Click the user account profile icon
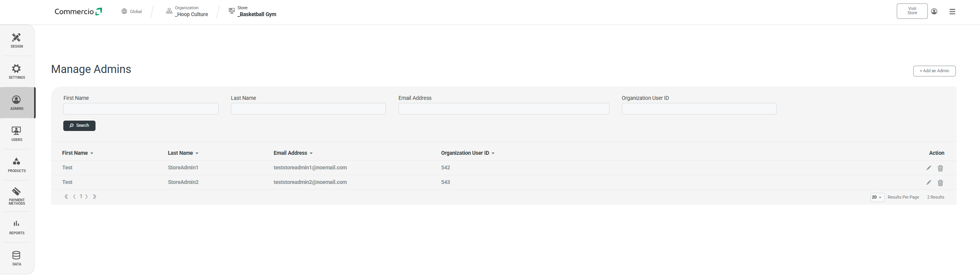980x280 pixels. 934,12
